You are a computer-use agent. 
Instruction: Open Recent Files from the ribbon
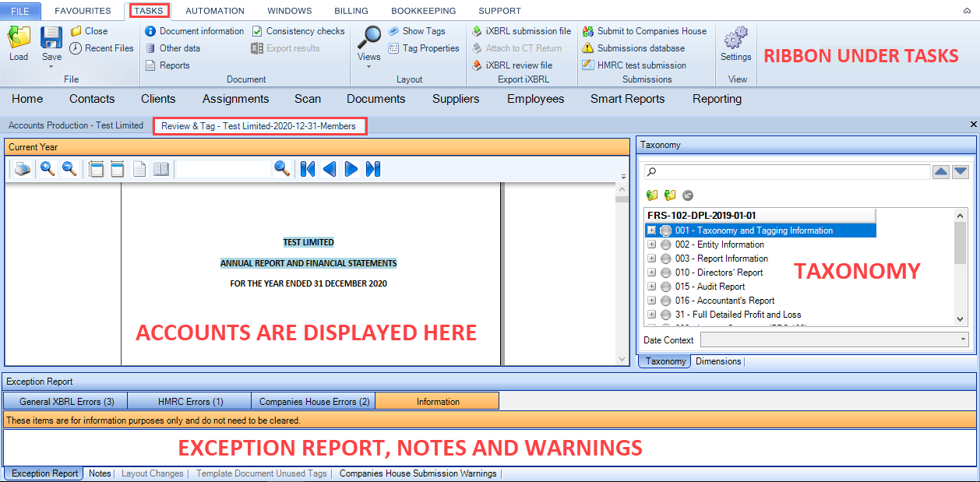(101, 48)
